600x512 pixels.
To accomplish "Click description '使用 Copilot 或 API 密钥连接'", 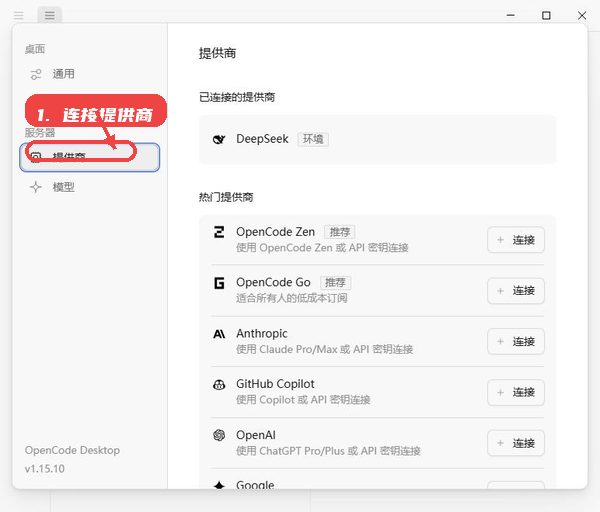I will pos(303,400).
